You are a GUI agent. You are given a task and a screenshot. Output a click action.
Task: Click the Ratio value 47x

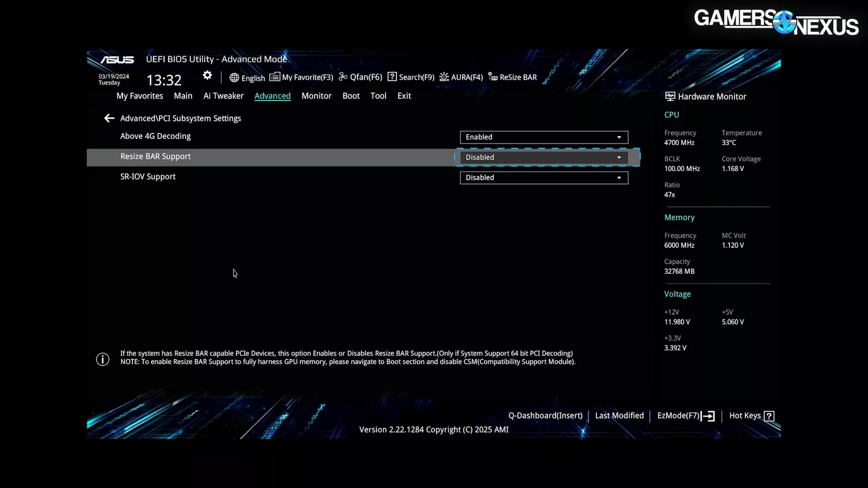669,195
